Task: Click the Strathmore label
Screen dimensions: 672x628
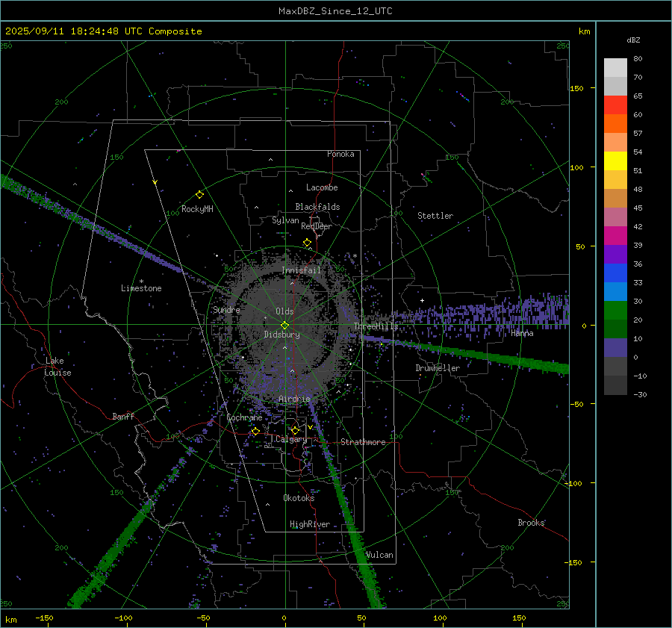Action: (x=363, y=442)
